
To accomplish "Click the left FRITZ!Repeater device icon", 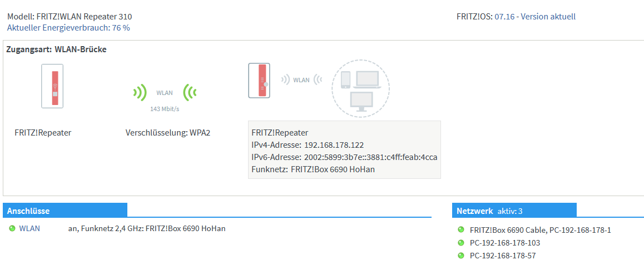I will (52, 86).
